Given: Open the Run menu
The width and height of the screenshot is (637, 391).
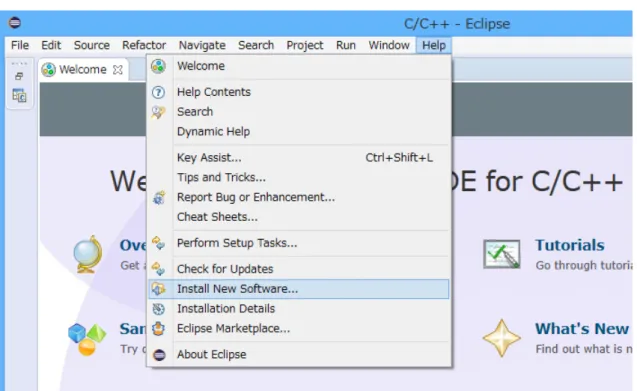Looking at the screenshot, I should 346,45.
